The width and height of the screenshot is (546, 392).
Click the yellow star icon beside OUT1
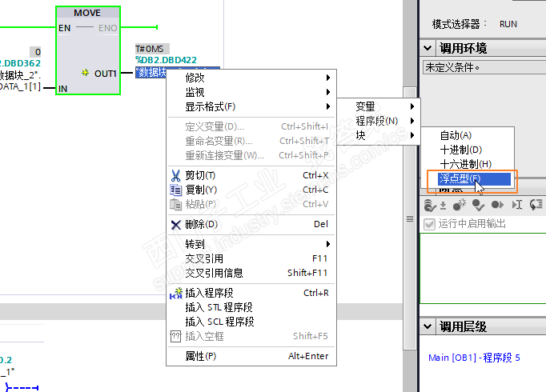point(85,73)
